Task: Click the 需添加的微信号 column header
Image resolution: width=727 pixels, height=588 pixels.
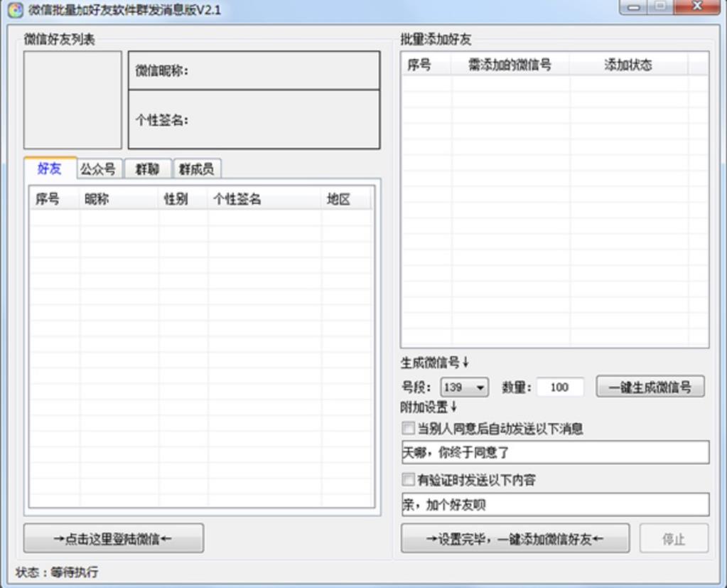Action: (x=510, y=65)
